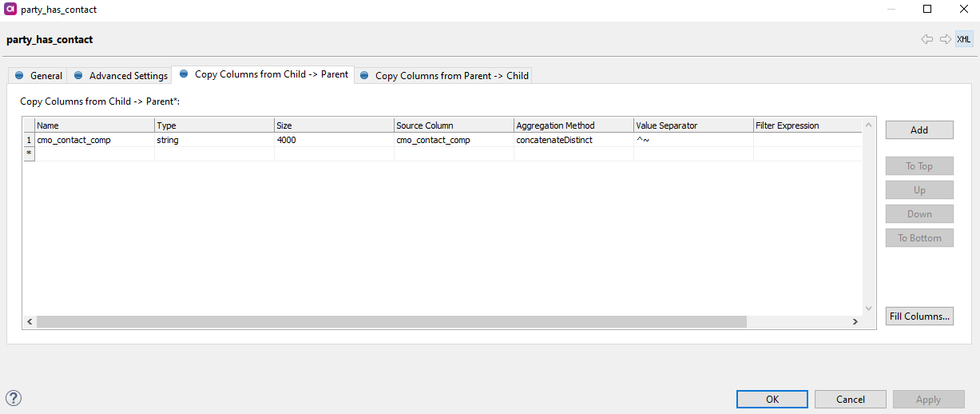
Task: Click the Source Column cell cmo_contact_comp
Action: click(x=453, y=140)
